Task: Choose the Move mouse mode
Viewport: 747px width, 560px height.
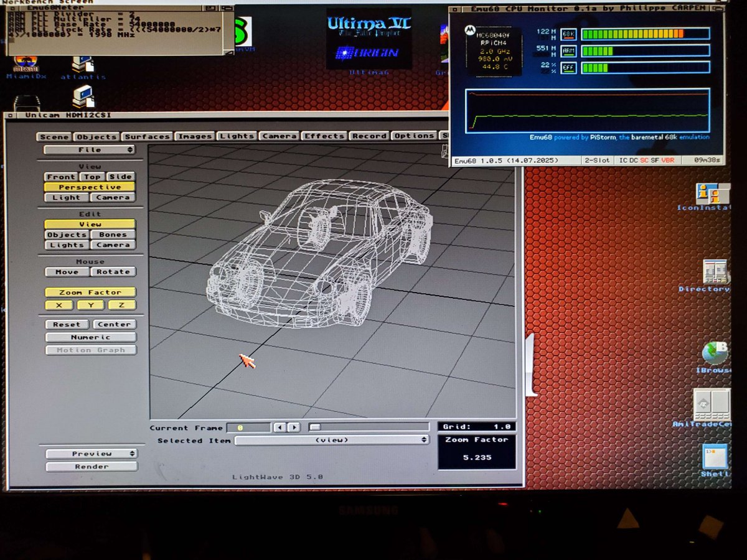Action: pos(67,272)
